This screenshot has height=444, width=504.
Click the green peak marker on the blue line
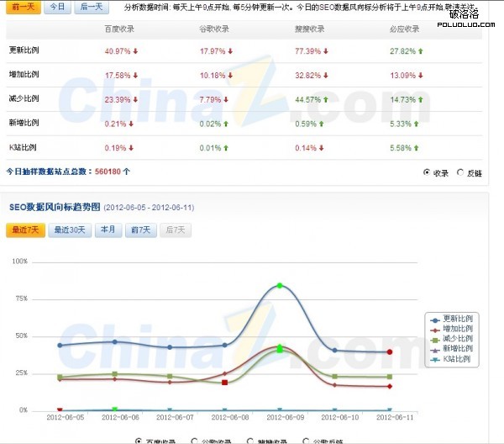[280, 286]
